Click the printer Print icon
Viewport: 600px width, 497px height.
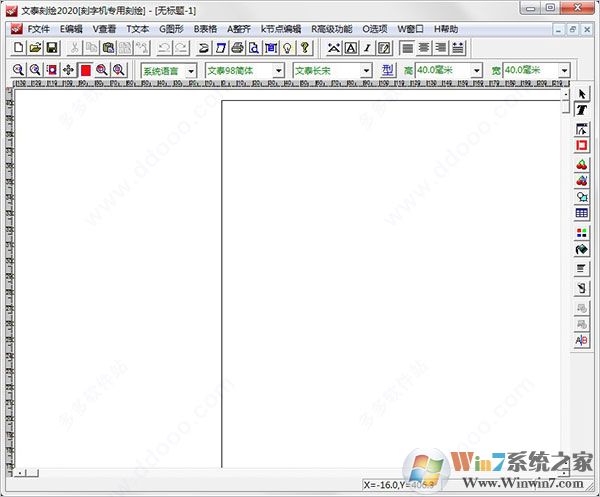238,47
